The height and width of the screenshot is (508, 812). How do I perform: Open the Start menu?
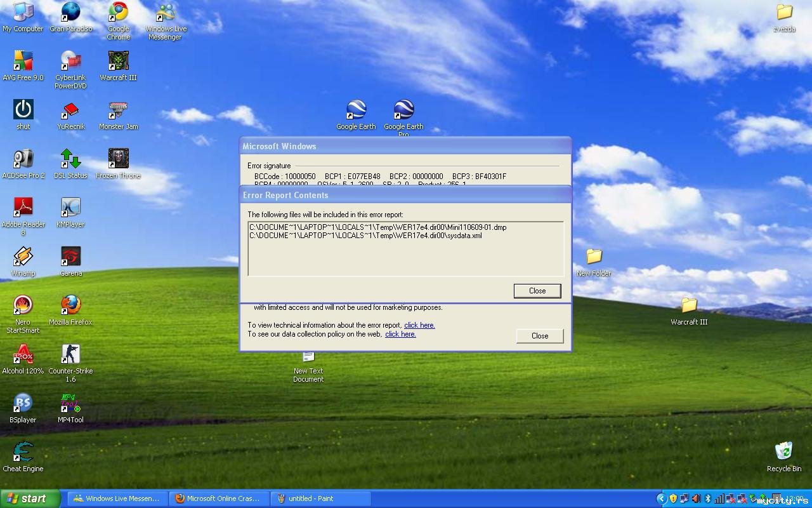click(30, 498)
